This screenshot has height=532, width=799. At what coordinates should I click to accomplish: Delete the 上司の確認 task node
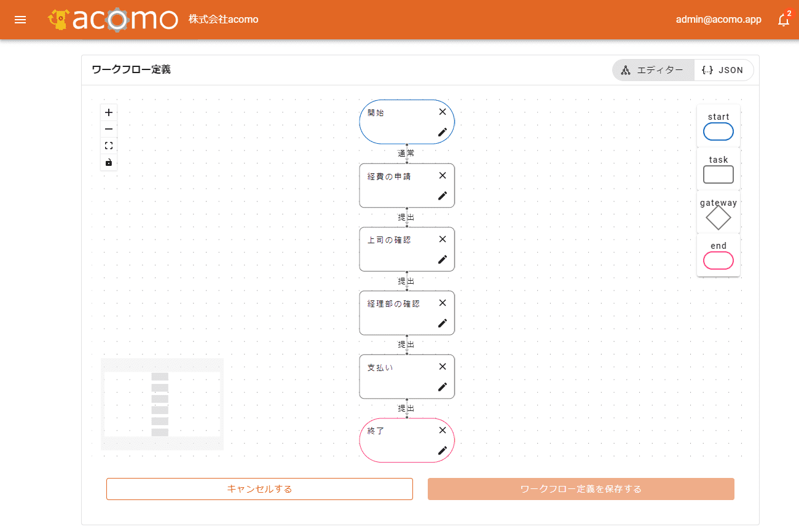(442, 239)
